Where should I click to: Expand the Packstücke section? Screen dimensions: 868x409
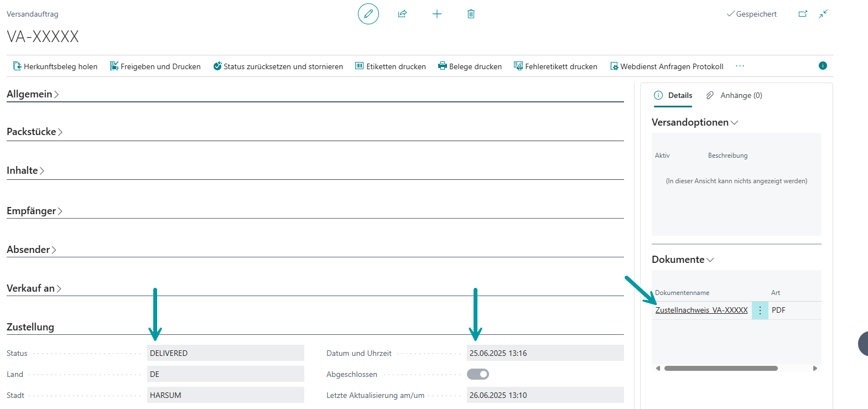click(34, 132)
